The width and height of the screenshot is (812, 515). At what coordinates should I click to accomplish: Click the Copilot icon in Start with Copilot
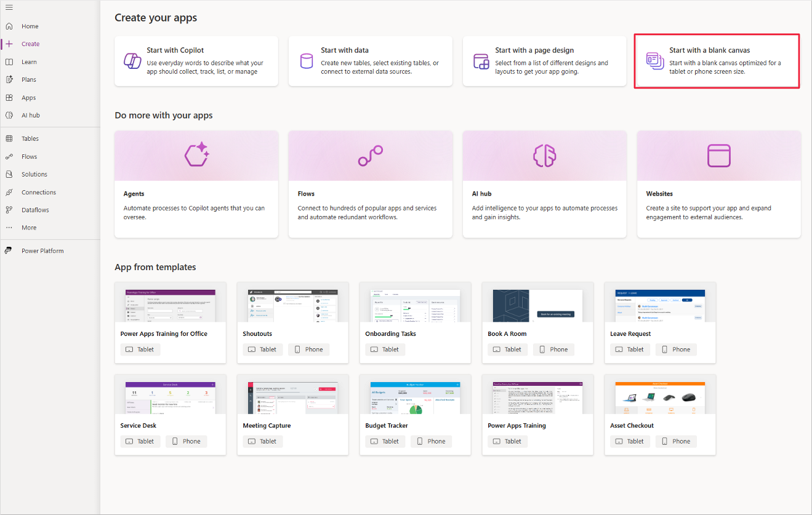tap(132, 61)
